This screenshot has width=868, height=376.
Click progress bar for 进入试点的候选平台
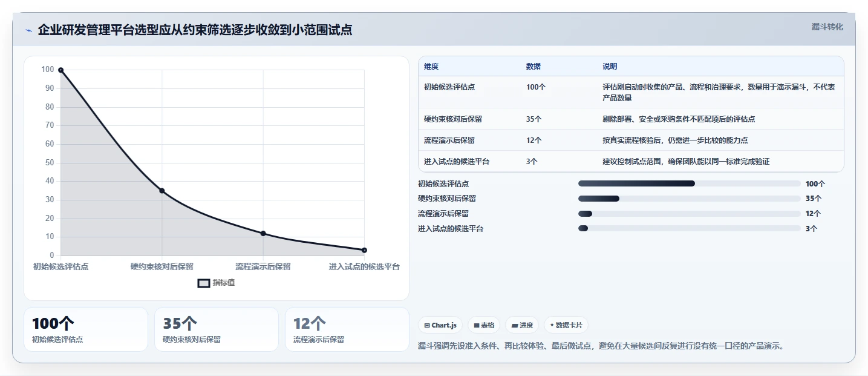(x=690, y=228)
